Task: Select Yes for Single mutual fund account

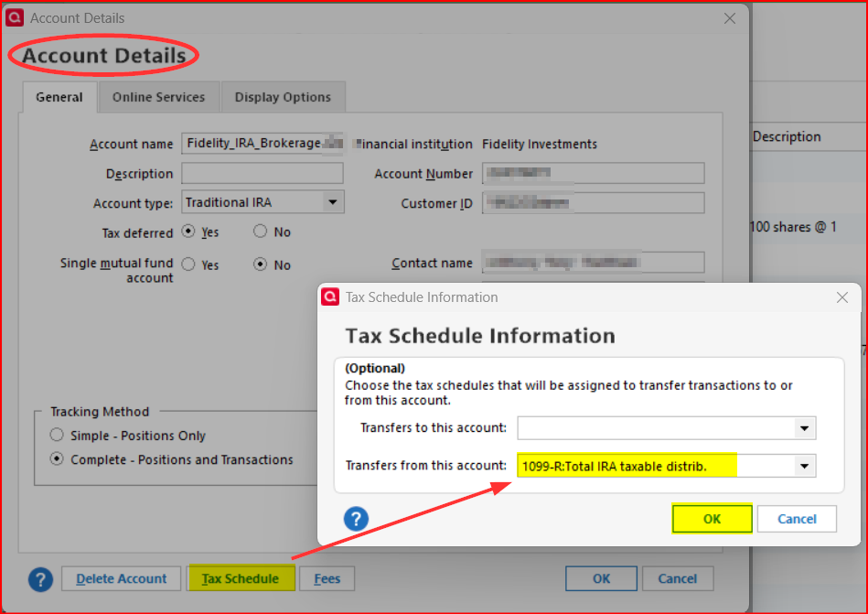Action: (x=188, y=264)
